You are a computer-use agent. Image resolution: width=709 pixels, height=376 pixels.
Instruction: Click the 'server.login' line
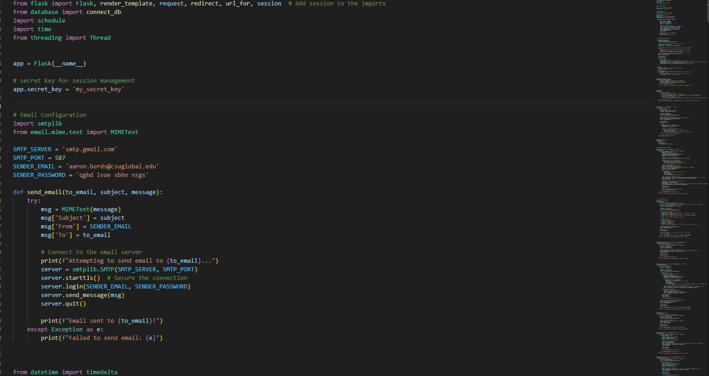116,287
